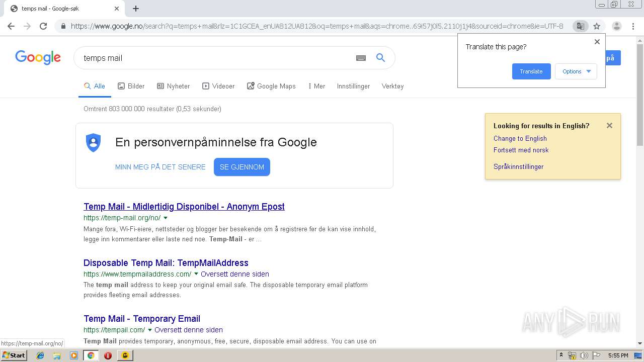Show hidden system tray icons arrow
The width and height of the screenshot is (644, 362).
coord(561,355)
